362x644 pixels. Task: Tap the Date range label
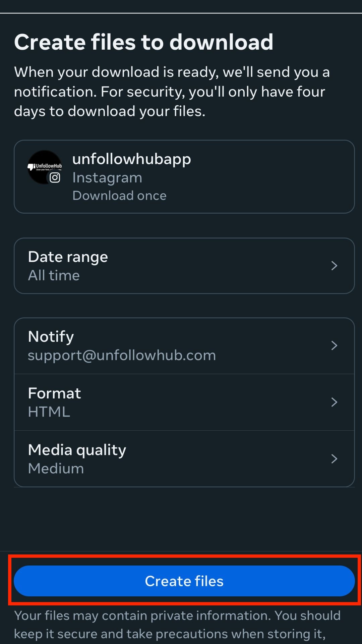(68, 257)
